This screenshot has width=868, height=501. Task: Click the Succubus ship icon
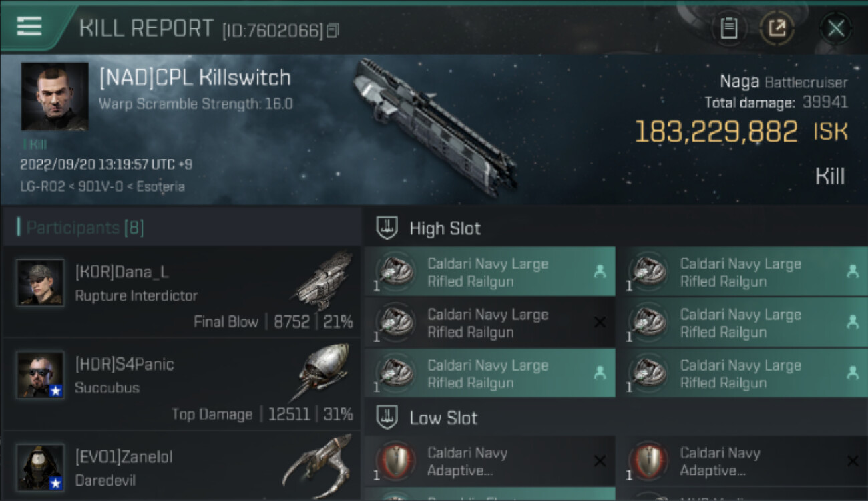322,372
